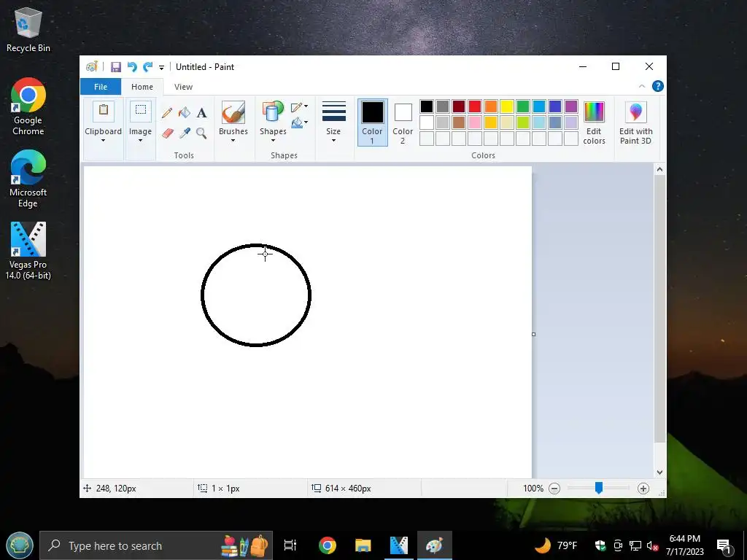
Task: Pick the green color swatch
Action: pyautogui.click(x=522, y=106)
